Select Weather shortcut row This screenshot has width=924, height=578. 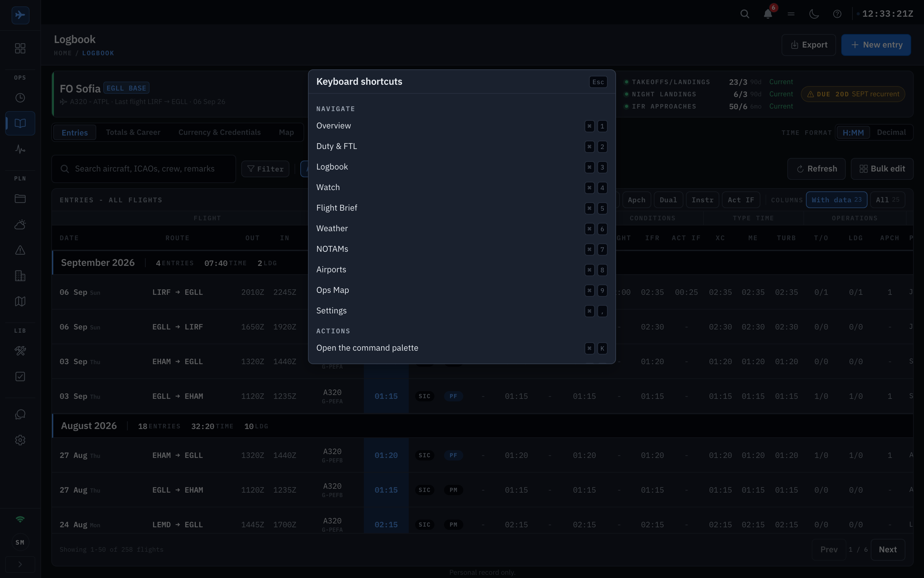coord(462,229)
